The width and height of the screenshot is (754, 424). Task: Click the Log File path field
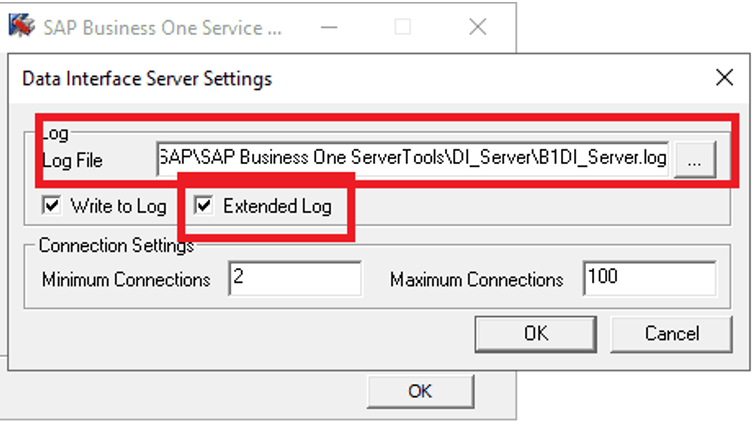point(413,158)
